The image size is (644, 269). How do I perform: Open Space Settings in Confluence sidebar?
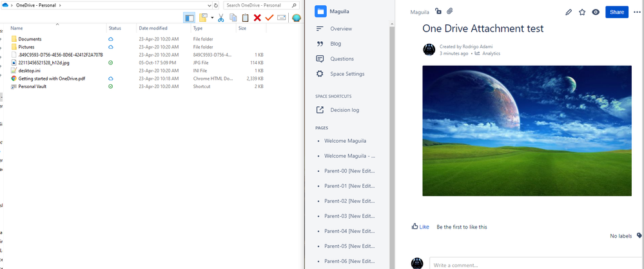[x=347, y=74]
